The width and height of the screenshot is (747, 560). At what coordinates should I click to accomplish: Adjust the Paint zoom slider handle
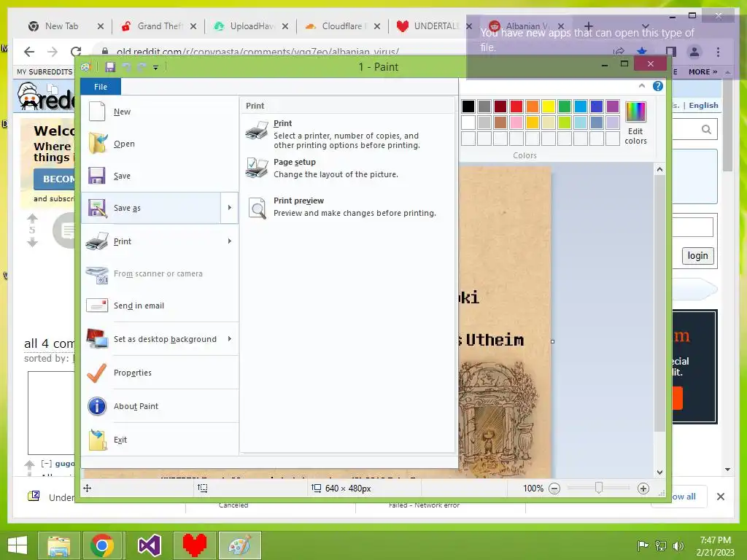point(599,488)
